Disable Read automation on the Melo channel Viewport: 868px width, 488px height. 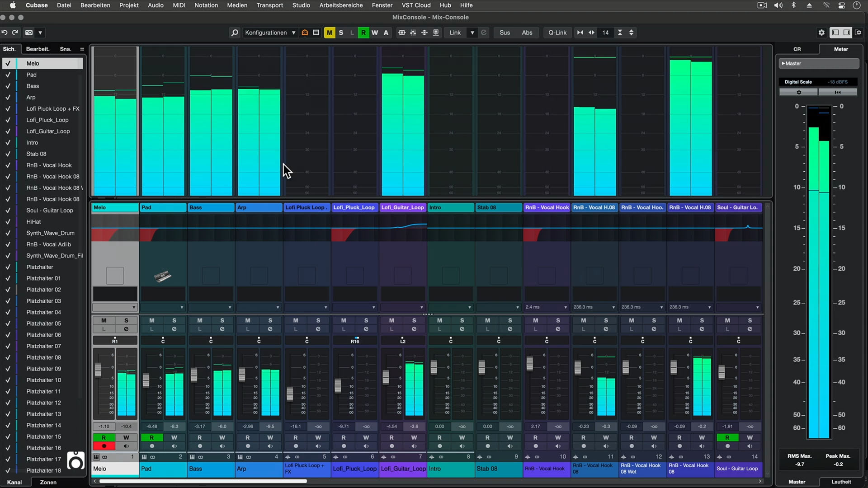104,437
